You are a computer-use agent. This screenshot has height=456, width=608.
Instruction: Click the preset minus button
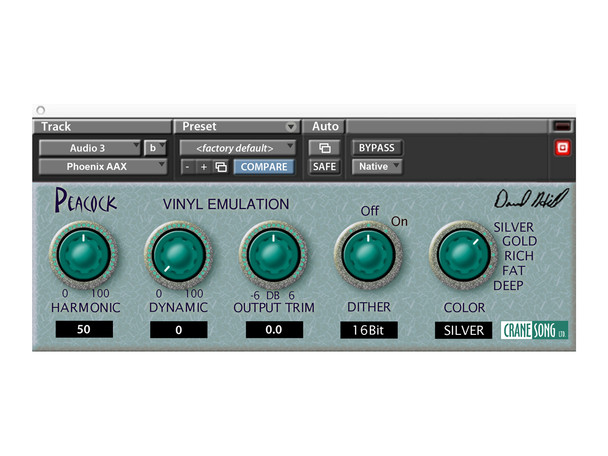click(188, 167)
